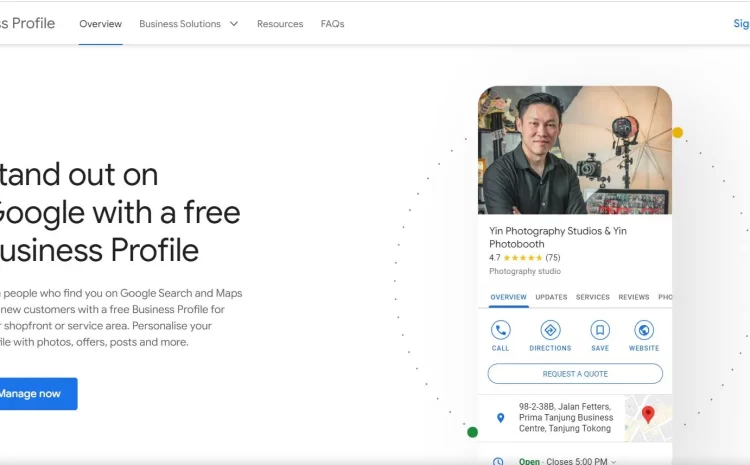Click the Directions icon

pos(550,330)
